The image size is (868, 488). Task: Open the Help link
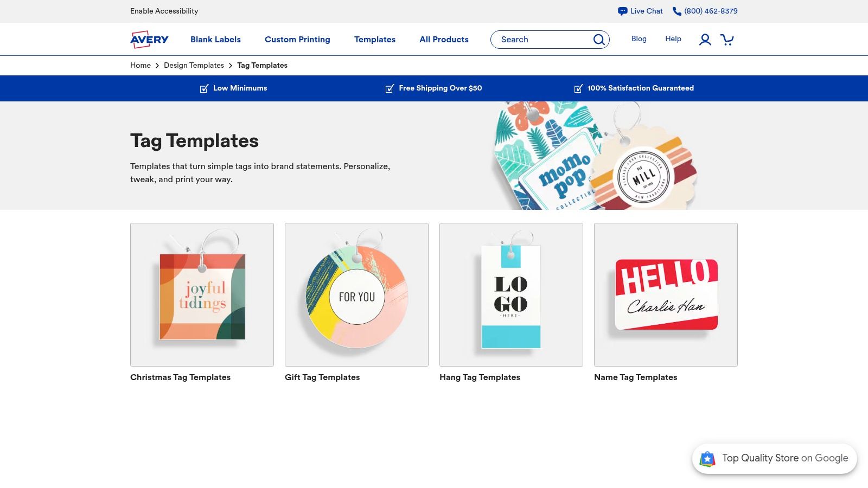(673, 39)
